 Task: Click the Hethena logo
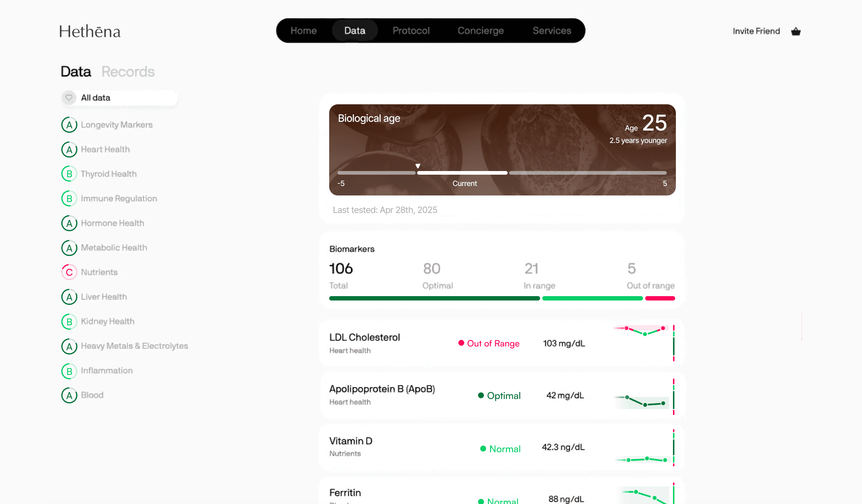coord(90,31)
